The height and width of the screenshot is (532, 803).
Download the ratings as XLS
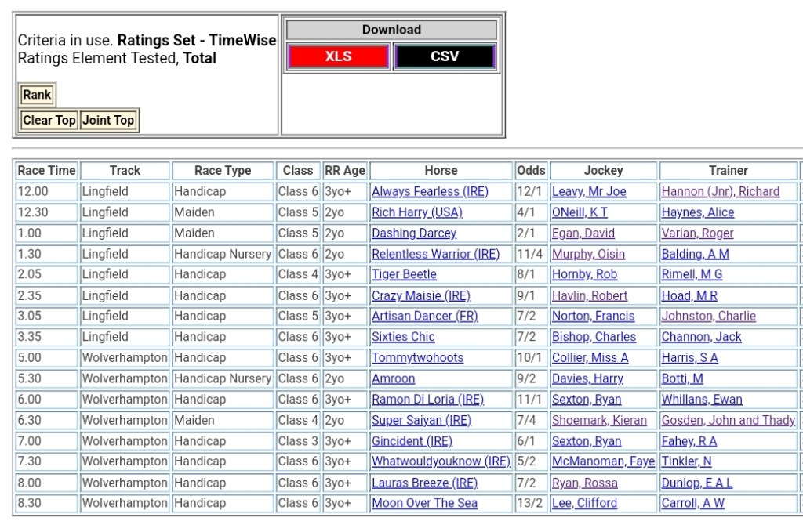pos(338,56)
